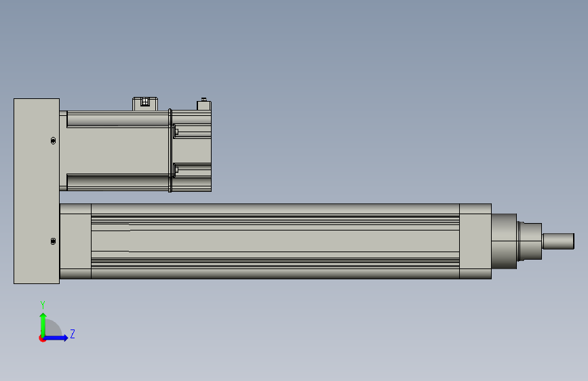Click the blue Z axis arrow of the triad
Screen dimensions: 588x381
[56, 338]
